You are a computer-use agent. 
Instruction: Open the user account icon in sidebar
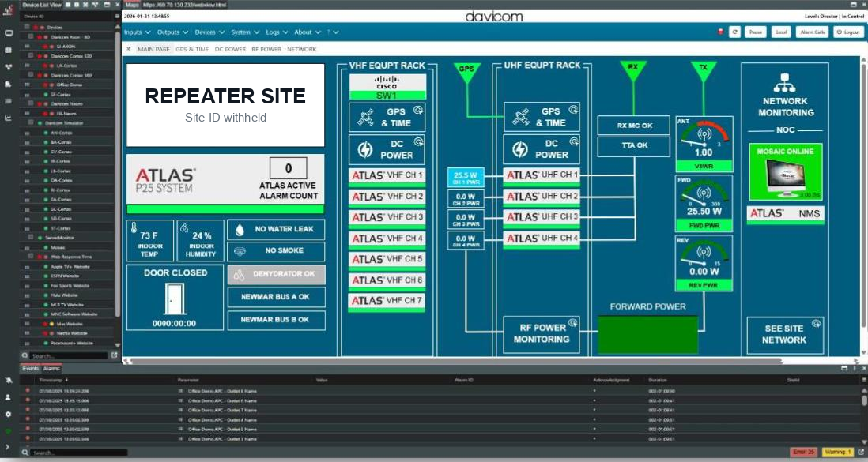(x=9, y=397)
